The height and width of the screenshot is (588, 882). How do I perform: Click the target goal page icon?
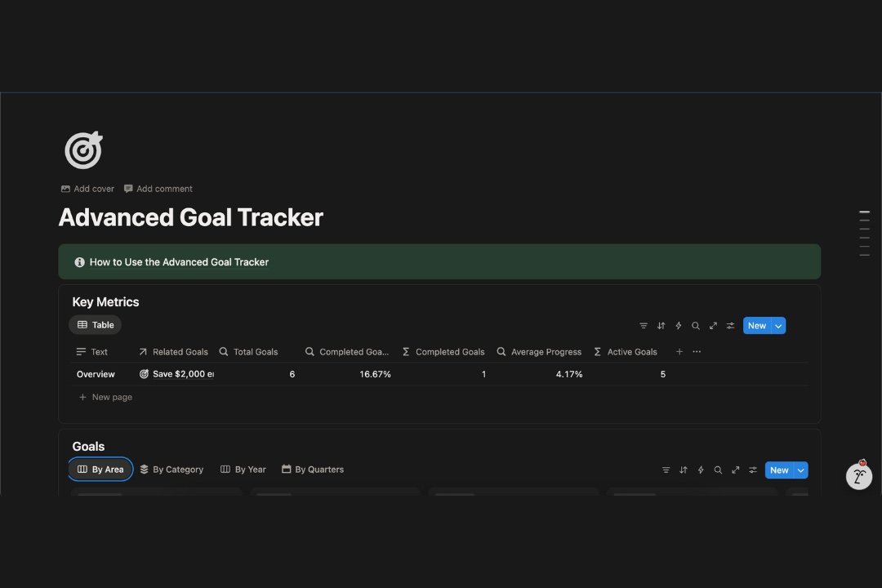click(83, 150)
